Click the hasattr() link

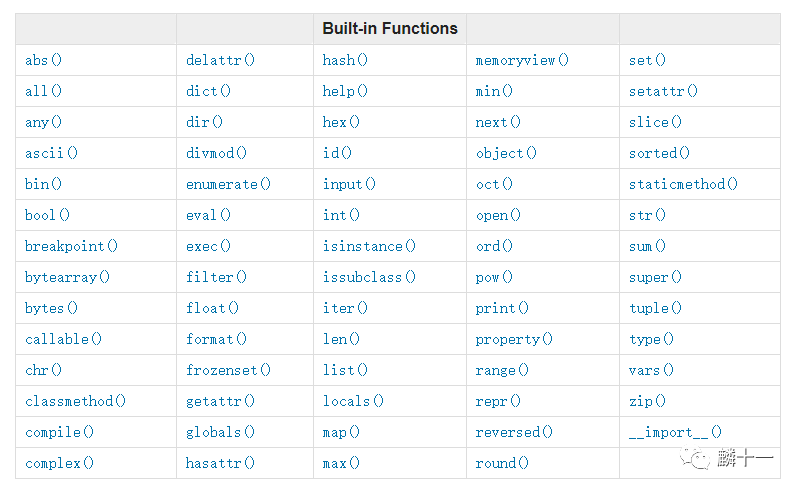pyautogui.click(x=220, y=463)
